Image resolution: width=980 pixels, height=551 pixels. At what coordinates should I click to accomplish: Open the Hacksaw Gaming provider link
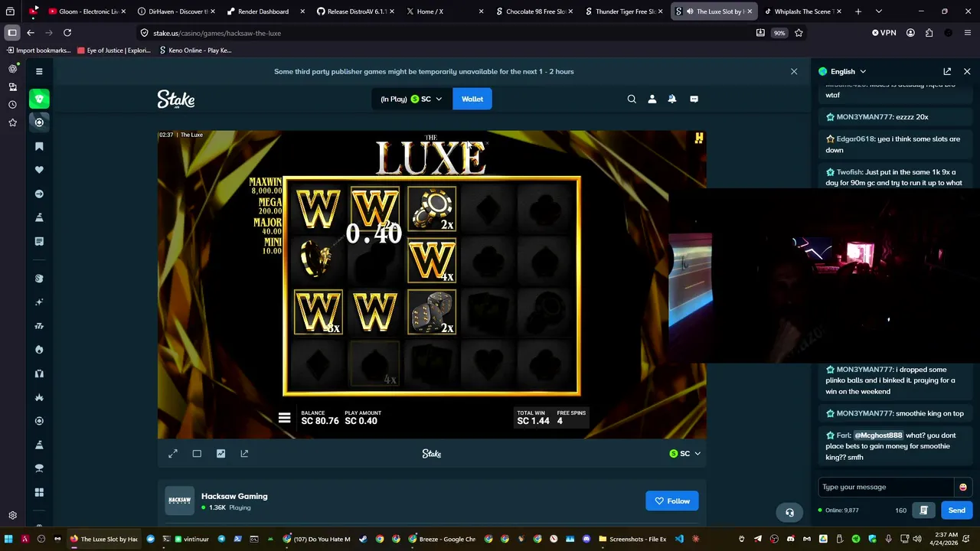(234, 496)
